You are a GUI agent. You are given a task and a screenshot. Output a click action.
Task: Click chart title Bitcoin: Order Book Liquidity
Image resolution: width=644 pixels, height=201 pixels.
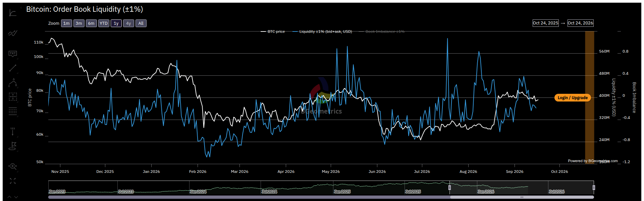[85, 9]
